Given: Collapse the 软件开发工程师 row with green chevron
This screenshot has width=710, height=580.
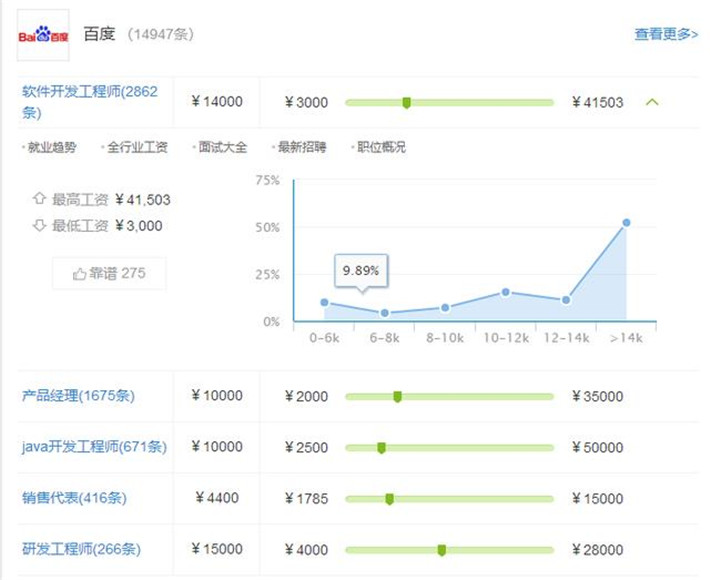Looking at the screenshot, I should pyautogui.click(x=653, y=102).
